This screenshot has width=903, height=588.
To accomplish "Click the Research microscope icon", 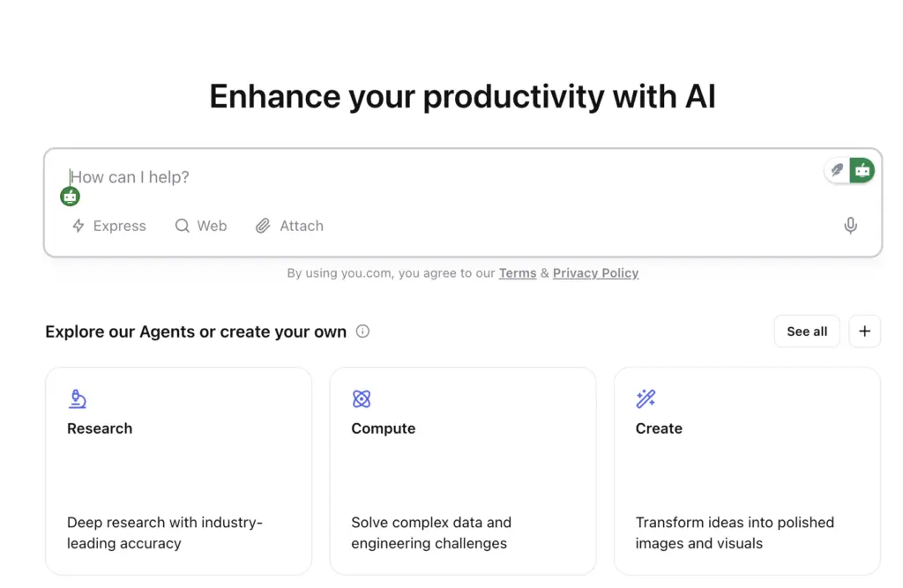I will tap(78, 399).
